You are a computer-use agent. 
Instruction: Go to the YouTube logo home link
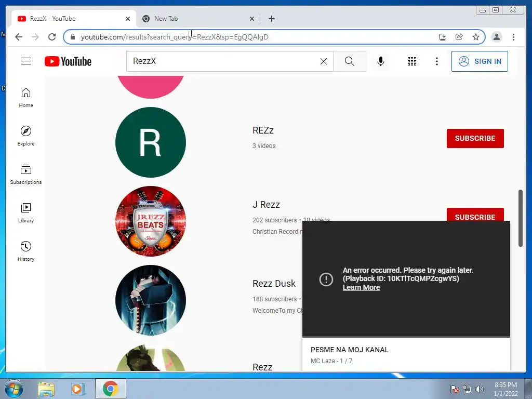tap(68, 61)
